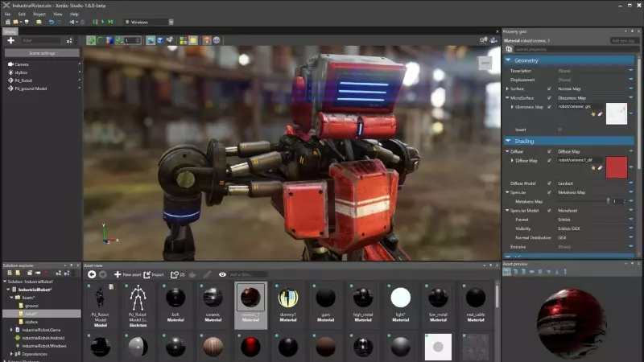Click the back arrow in Asset view
This screenshot has height=362, width=644.
(x=92, y=274)
